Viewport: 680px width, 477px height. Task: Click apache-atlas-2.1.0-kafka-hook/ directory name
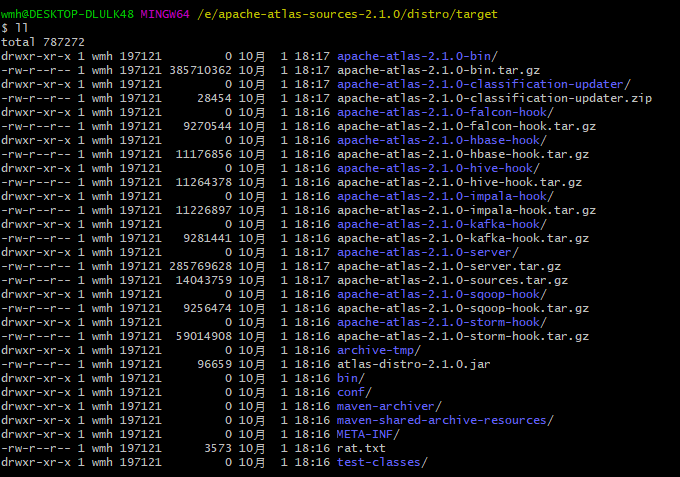442,224
